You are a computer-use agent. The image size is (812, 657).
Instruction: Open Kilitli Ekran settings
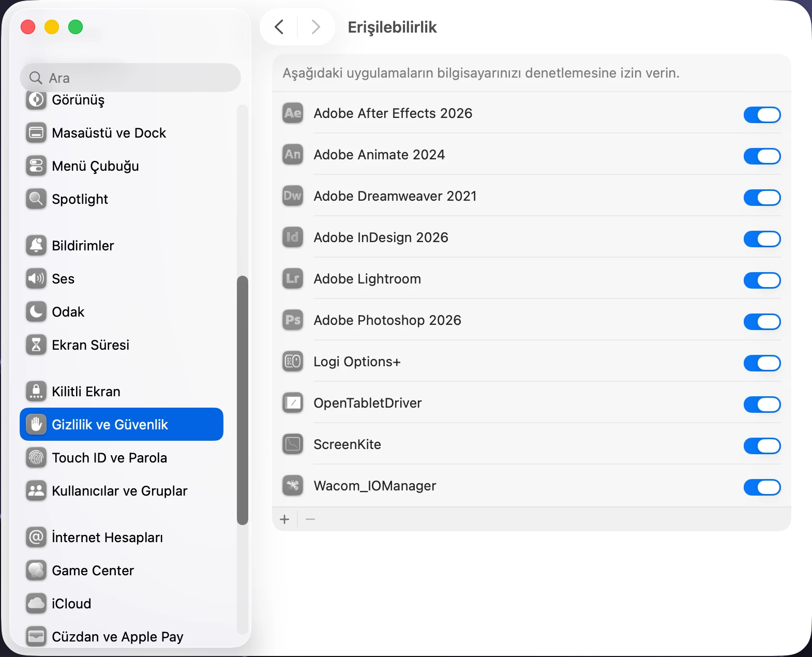[x=122, y=392]
